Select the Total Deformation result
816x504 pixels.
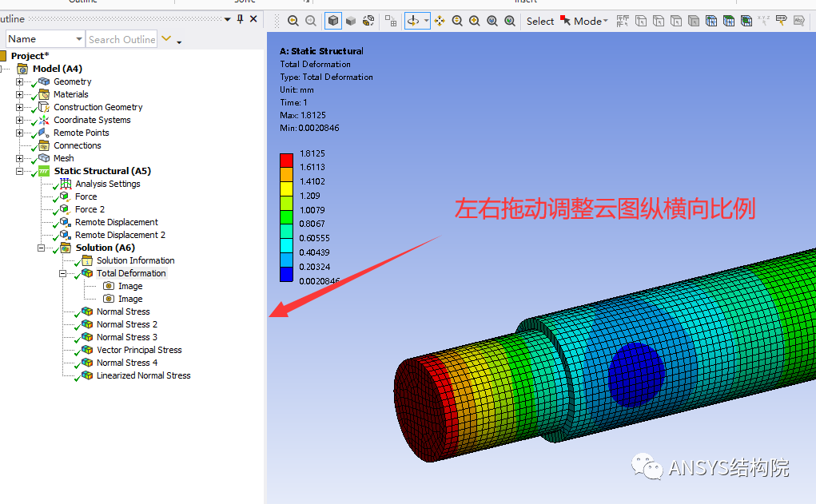click(x=131, y=274)
